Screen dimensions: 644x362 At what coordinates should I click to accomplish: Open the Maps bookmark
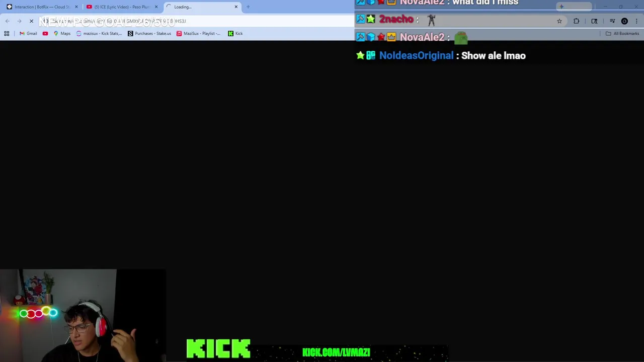pos(62,34)
